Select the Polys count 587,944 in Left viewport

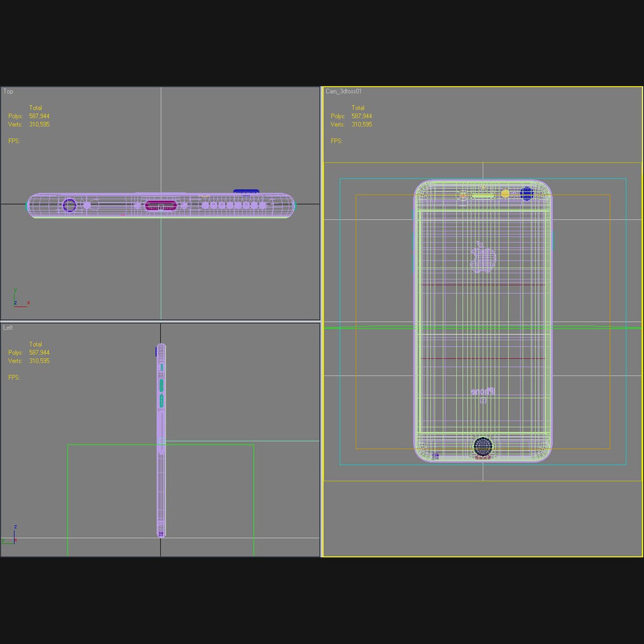(39, 353)
